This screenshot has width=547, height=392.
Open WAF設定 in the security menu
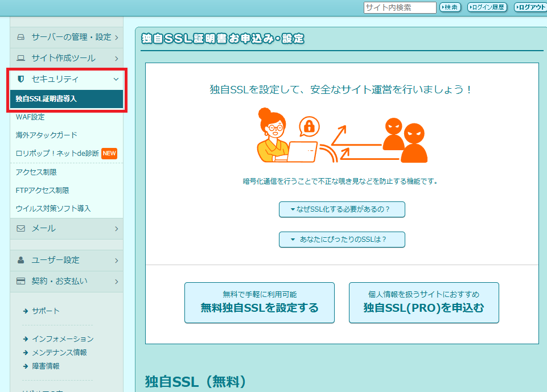[x=30, y=117]
